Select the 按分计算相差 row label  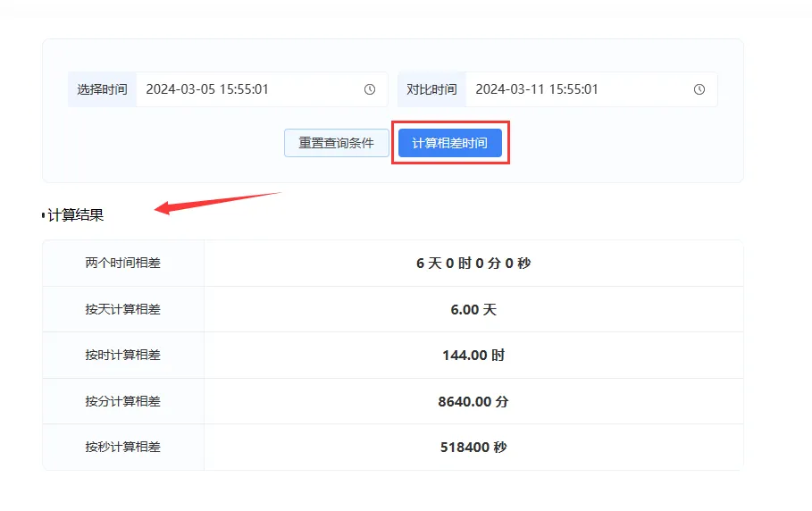click(122, 401)
